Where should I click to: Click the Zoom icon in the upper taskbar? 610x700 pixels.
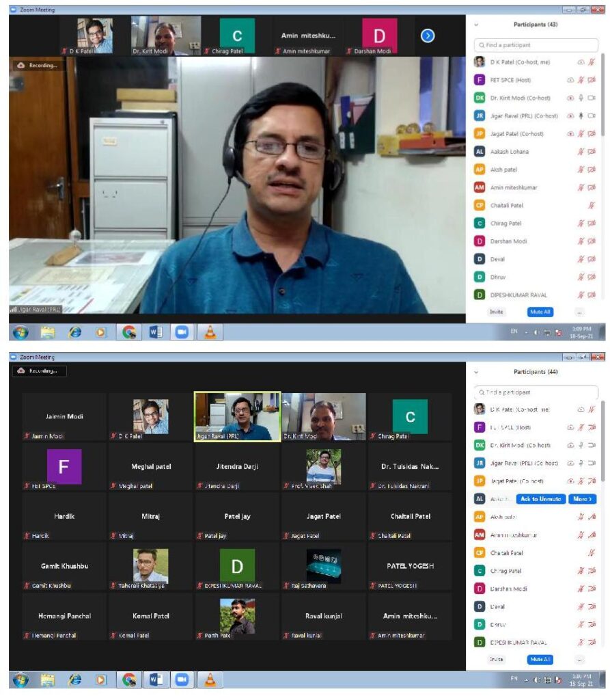tap(182, 332)
